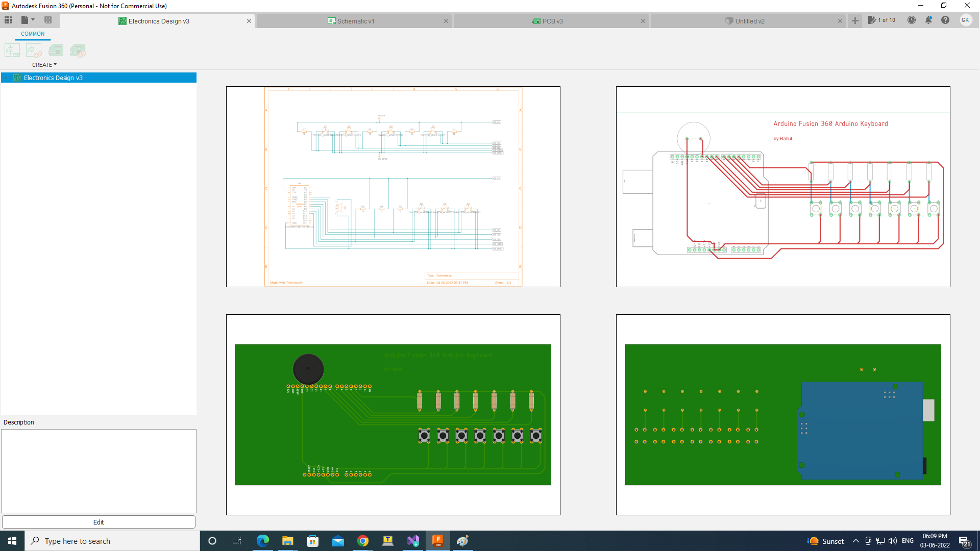Switch to the COMMON ribbon tab

32,34
